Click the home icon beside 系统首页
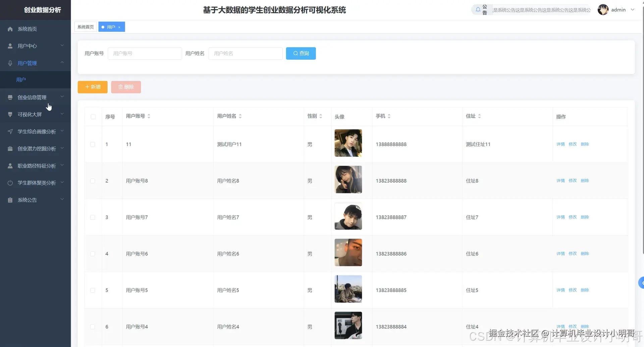Image resolution: width=644 pixels, height=347 pixels. tap(10, 29)
